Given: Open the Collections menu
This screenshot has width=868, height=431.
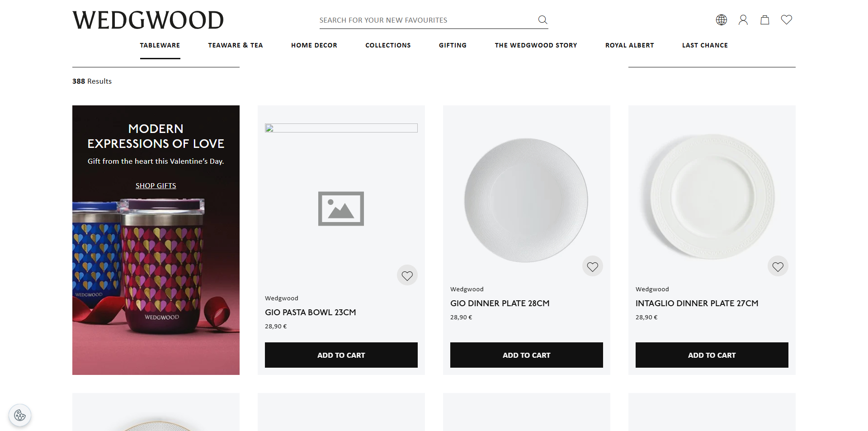Looking at the screenshot, I should click(x=388, y=45).
